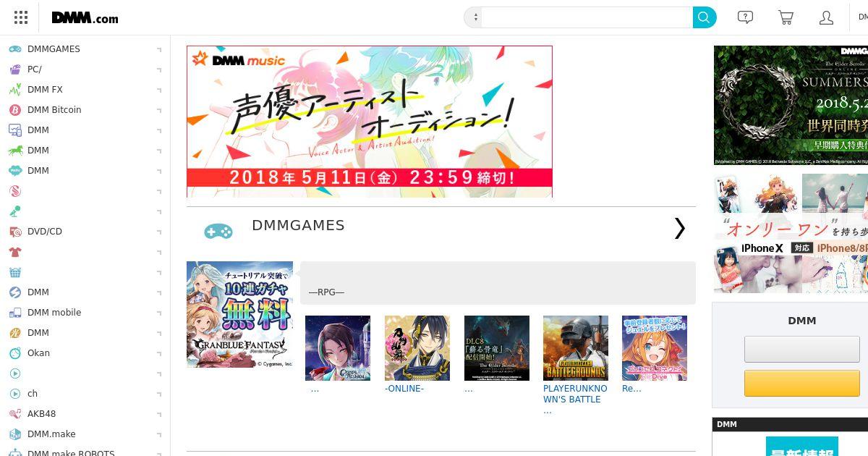Viewport: 868px width, 456px height.
Task: Expand the DVD/CD sidebar arrow
Action: point(159,232)
